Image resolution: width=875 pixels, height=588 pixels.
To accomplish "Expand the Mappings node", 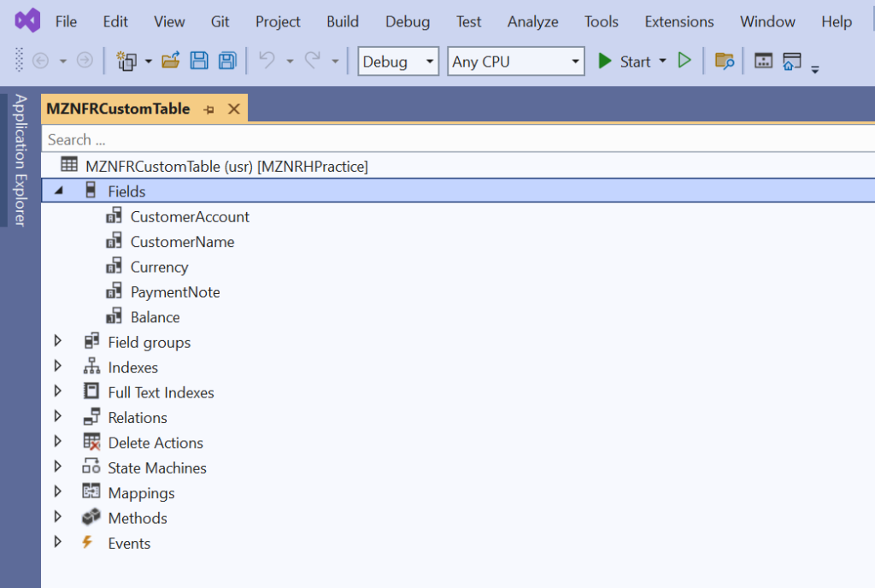I will point(57,491).
